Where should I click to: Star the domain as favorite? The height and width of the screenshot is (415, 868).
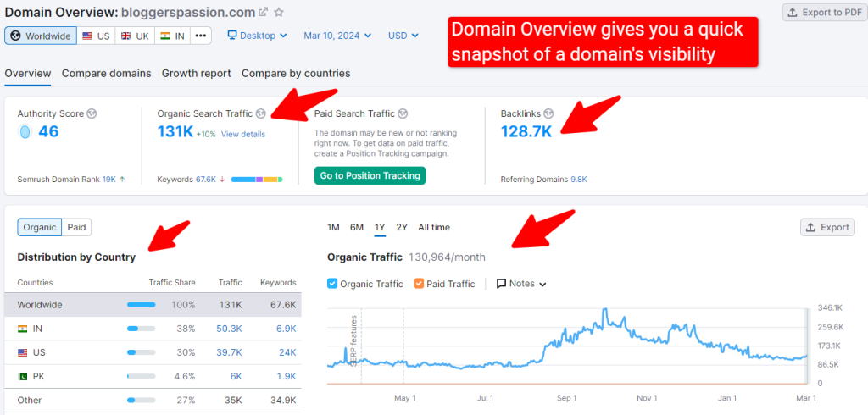(279, 12)
